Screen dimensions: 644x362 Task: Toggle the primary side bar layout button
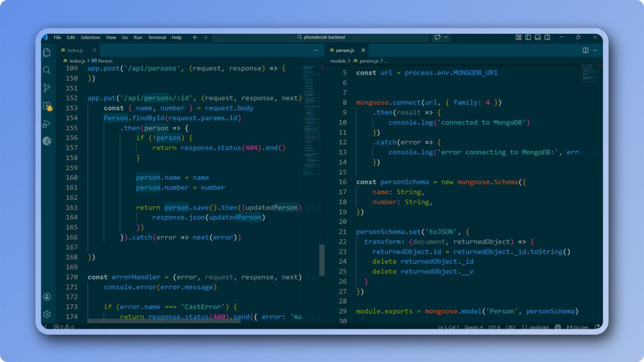pos(528,38)
